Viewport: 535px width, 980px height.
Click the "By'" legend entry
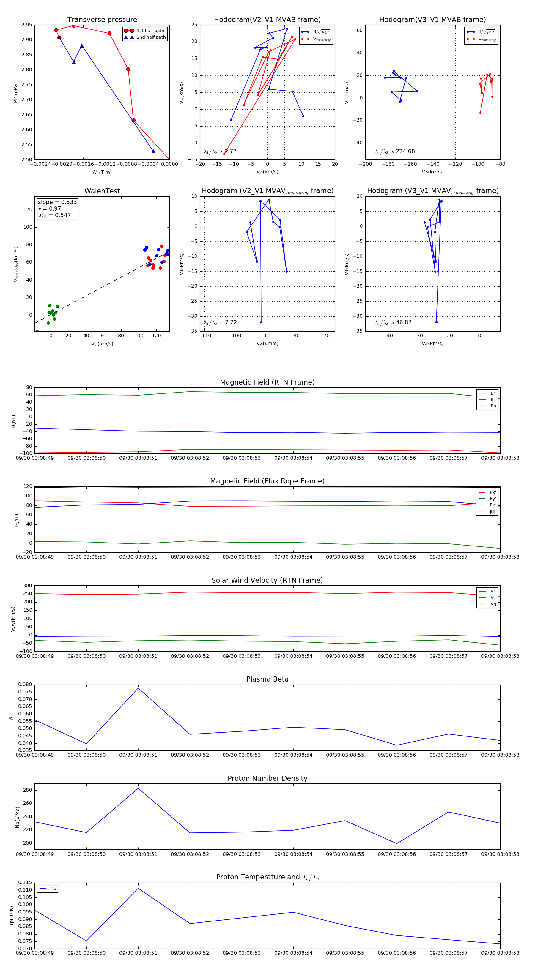pos(487,499)
